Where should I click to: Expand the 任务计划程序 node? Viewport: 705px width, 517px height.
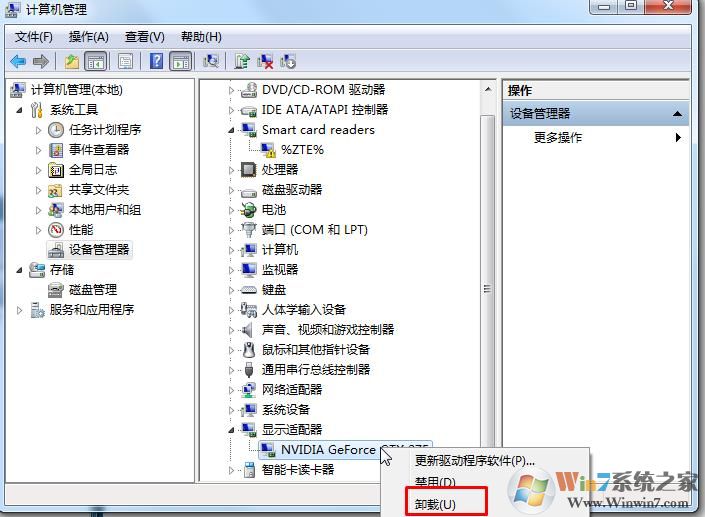click(x=38, y=130)
